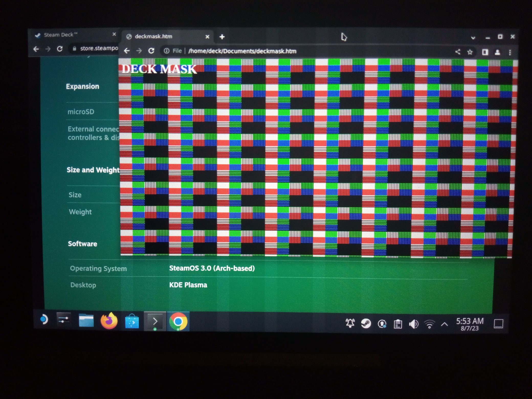
Task: Close the Steam Deck™ tab
Action: pyautogui.click(x=114, y=34)
